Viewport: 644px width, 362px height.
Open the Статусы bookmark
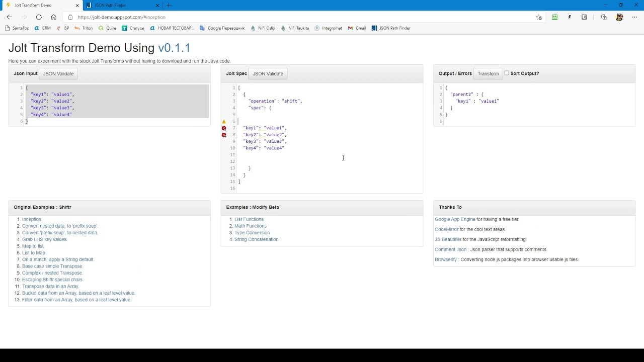pos(133,28)
